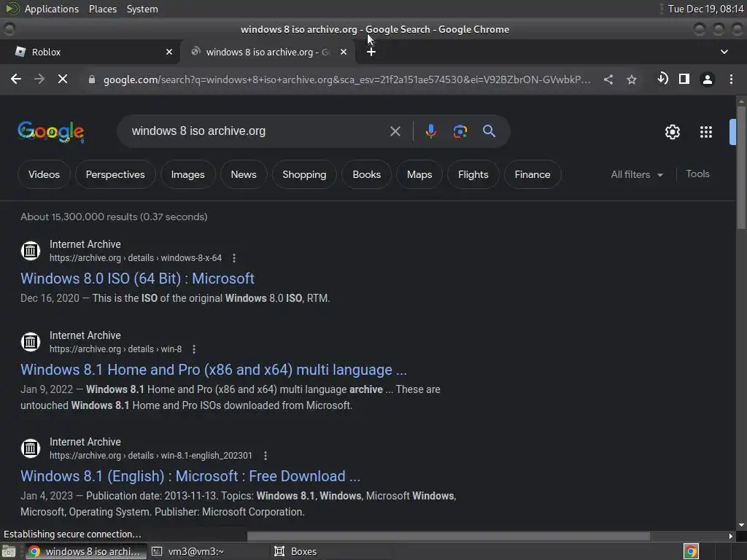Submit search with the magnifier icon
The height and width of the screenshot is (560, 747).
pos(489,131)
